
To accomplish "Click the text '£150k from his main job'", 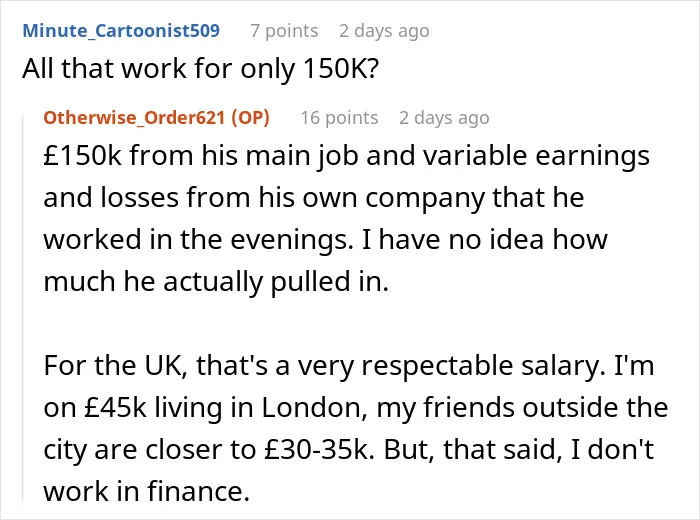I will [x=201, y=156].
